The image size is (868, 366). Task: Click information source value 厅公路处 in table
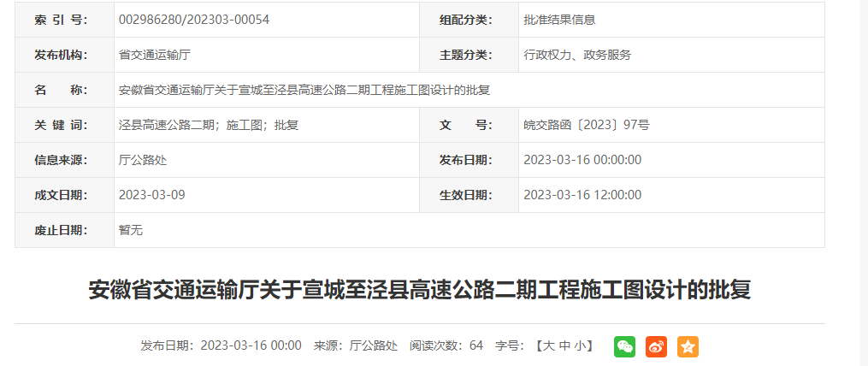143,160
